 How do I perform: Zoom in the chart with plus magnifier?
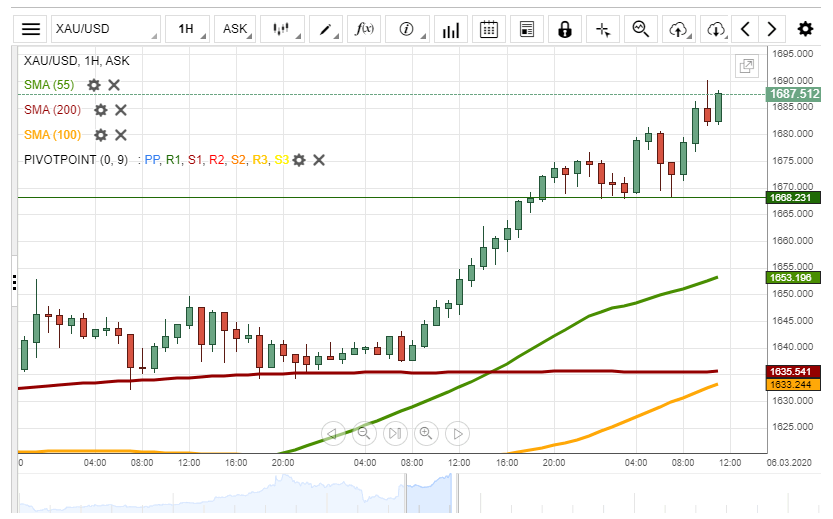point(426,434)
